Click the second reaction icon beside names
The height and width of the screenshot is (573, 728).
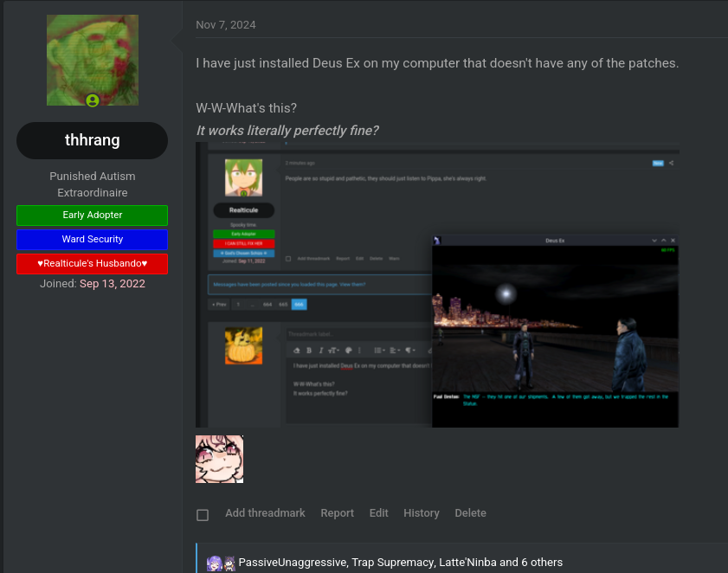(229, 563)
